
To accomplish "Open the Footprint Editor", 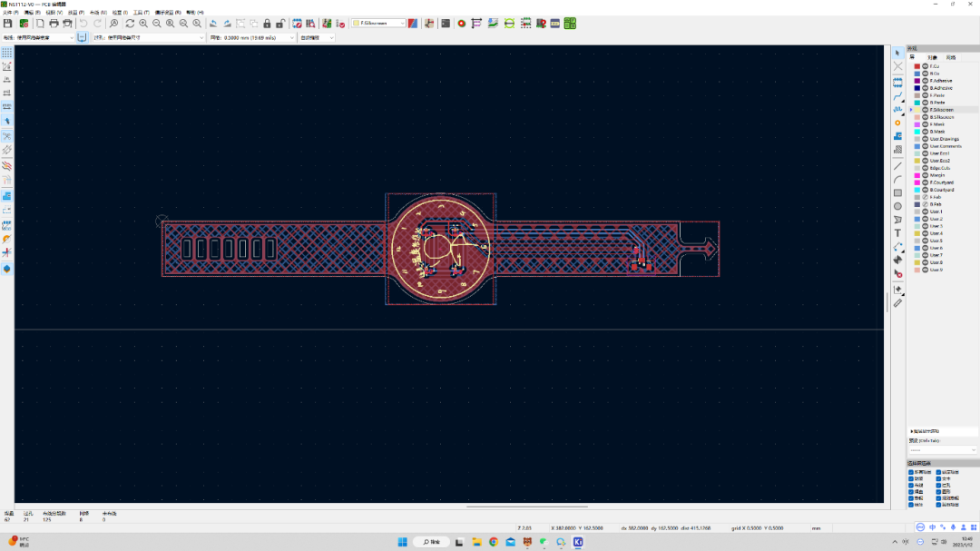I will 298,24.
